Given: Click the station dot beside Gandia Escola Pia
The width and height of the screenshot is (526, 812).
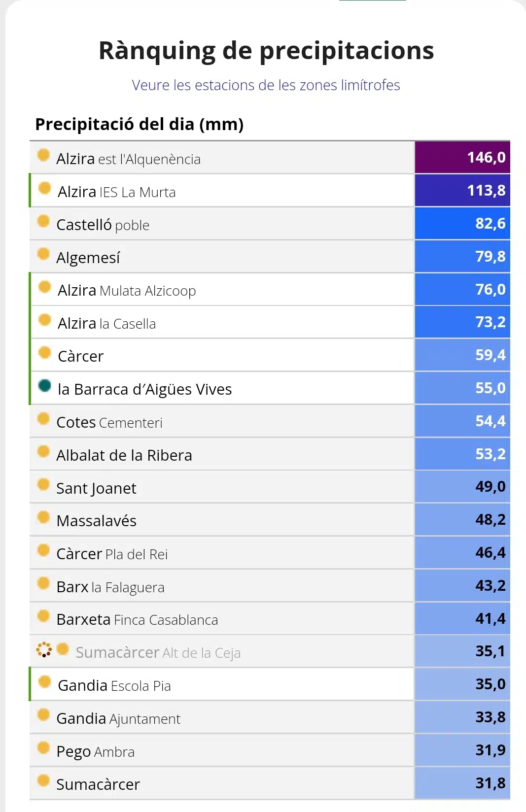Looking at the screenshot, I should (44, 681).
